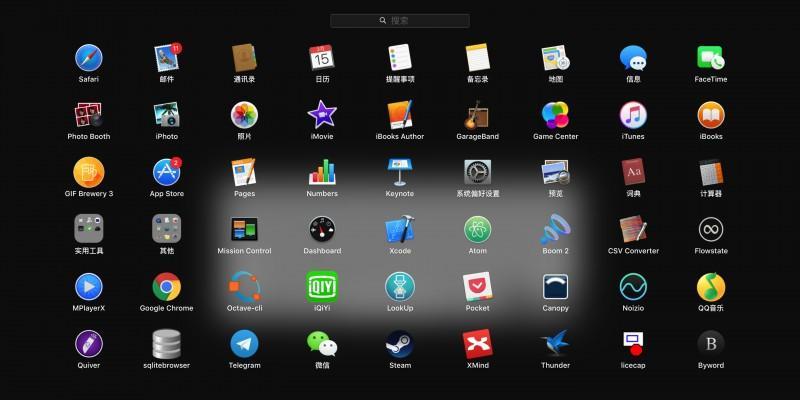
Task: Open Thunder
Action: (556, 344)
